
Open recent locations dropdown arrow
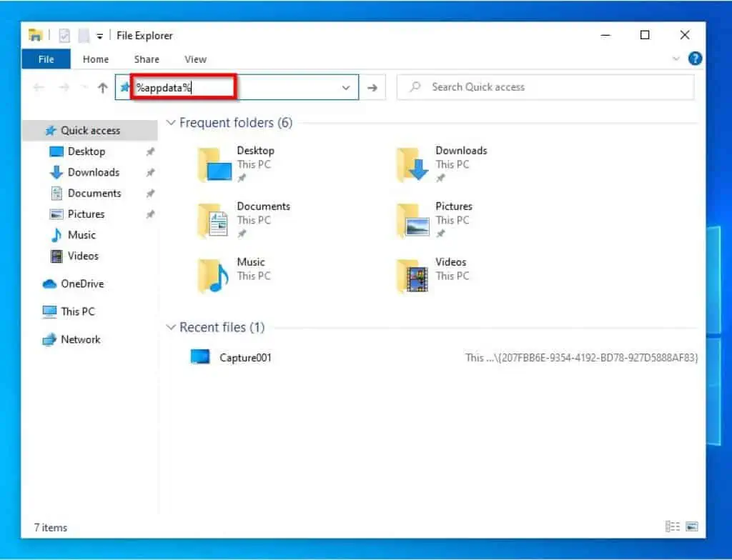click(x=84, y=87)
